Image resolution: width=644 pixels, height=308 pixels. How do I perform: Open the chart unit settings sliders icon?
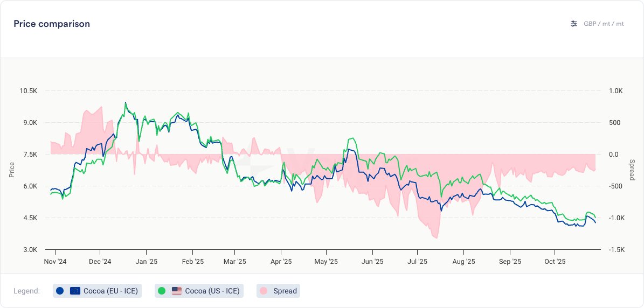click(574, 24)
